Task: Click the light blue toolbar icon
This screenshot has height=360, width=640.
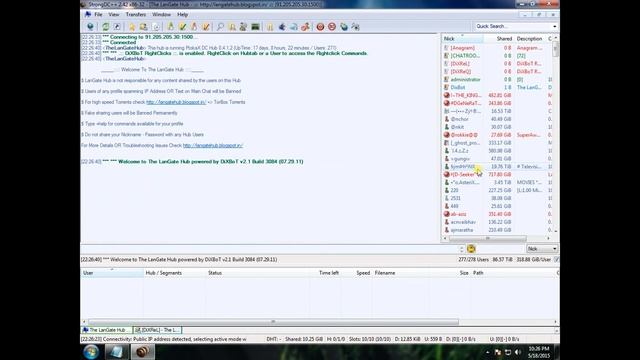Action: click(293, 27)
